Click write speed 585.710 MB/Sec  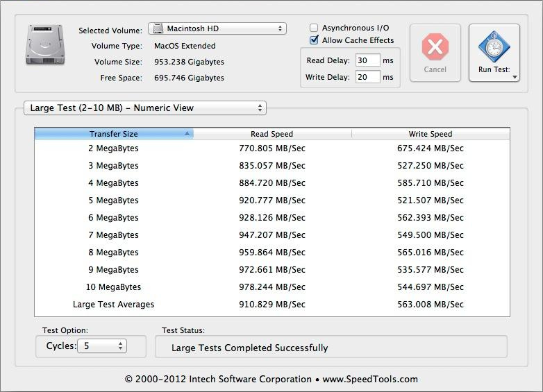pos(431,182)
